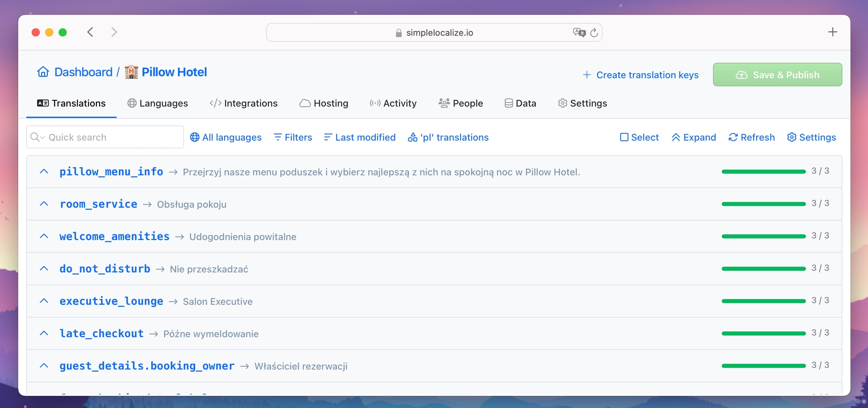Click the Save & Publish button
This screenshot has height=408, width=868.
(777, 75)
